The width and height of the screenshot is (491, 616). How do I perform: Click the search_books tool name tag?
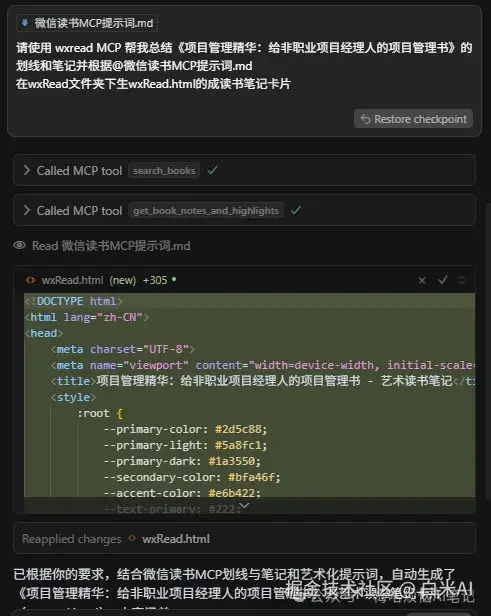164,170
